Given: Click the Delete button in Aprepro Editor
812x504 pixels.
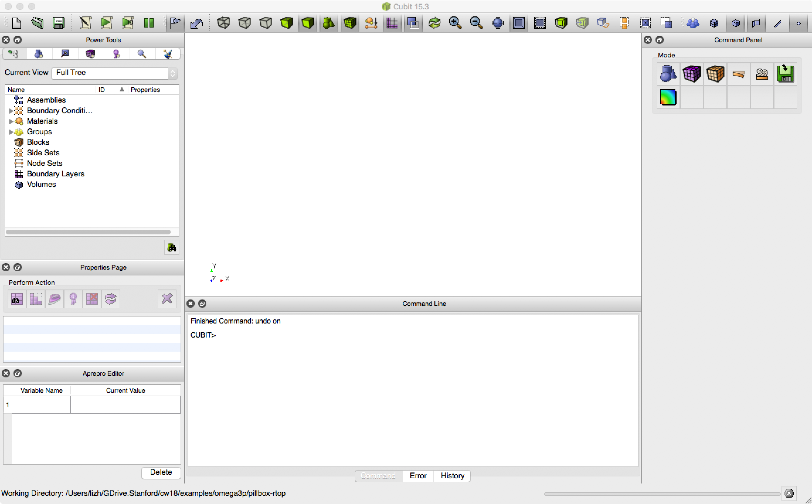Looking at the screenshot, I should click(161, 472).
